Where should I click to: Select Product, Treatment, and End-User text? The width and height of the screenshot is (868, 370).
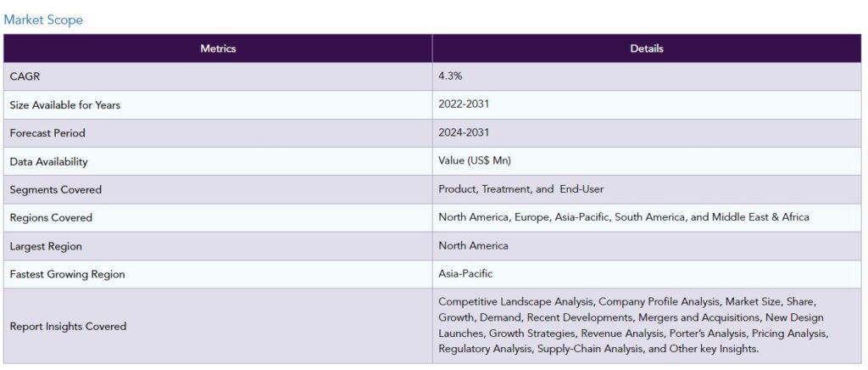tap(521, 189)
